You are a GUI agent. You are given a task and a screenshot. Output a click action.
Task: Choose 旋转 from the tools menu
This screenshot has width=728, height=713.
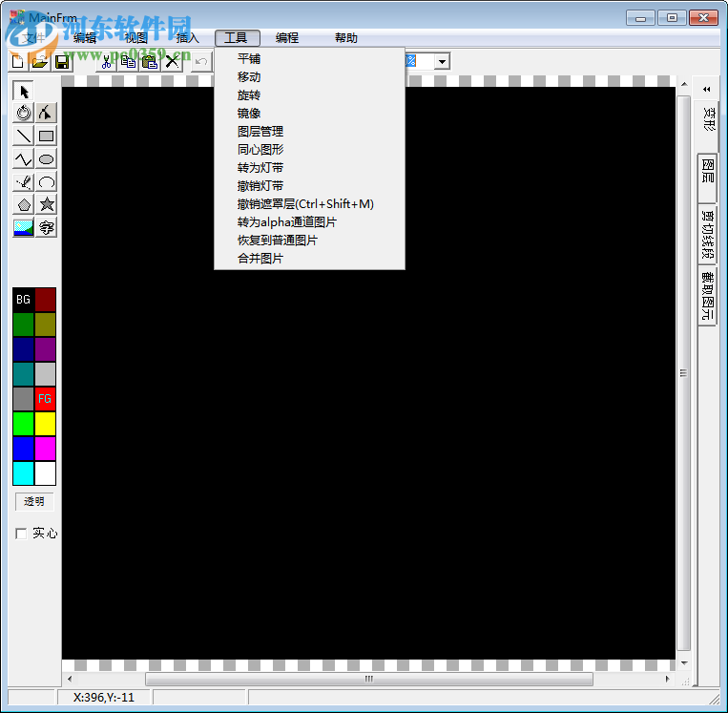pos(309,94)
